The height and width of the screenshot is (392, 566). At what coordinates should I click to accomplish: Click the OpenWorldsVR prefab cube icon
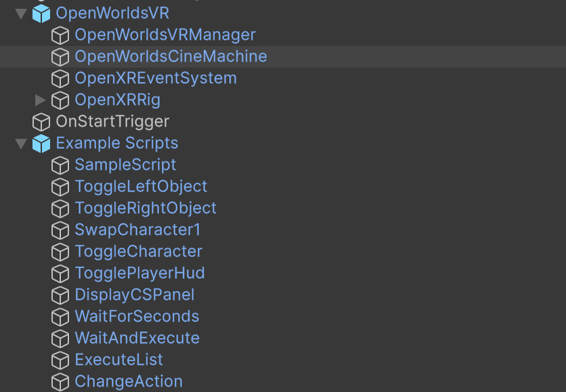[x=41, y=14]
